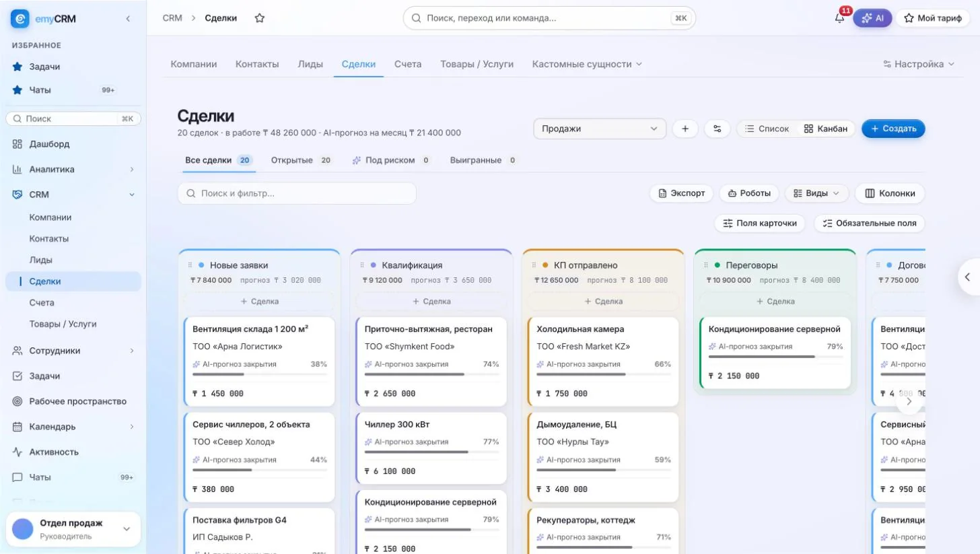Click CRM in the breadcrumb
This screenshot has width=980, height=554.
coord(172,18)
